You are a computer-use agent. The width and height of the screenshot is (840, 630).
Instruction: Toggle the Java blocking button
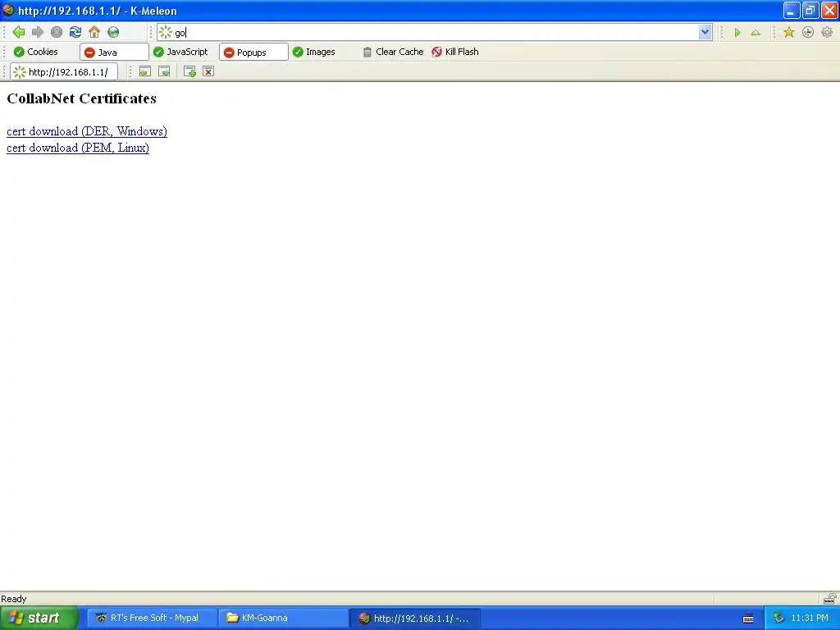(x=114, y=52)
